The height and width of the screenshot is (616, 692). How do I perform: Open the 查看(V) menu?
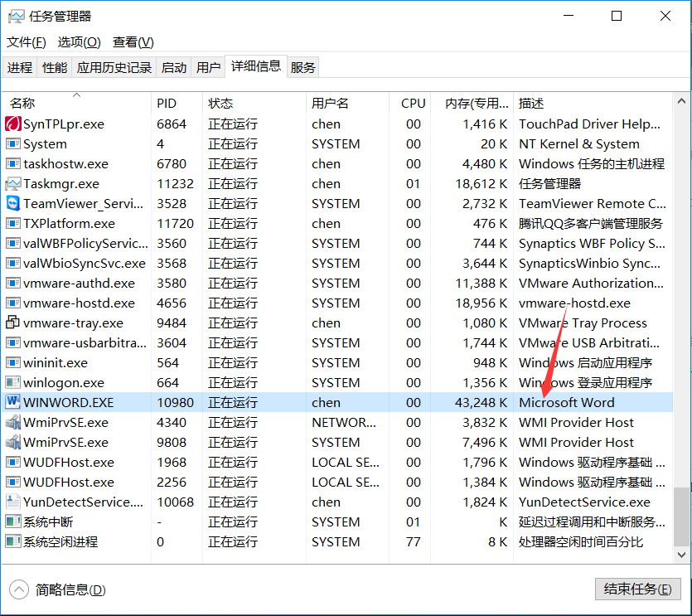133,42
